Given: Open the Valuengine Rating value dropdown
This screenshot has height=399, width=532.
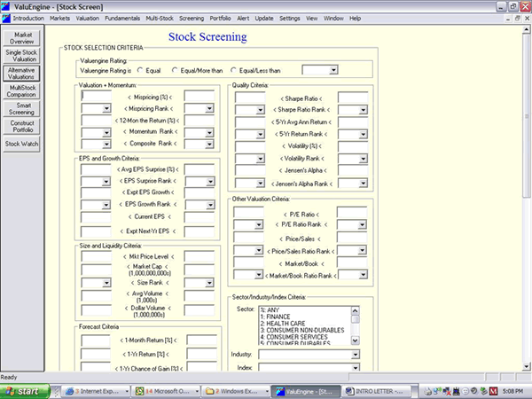Looking at the screenshot, I should click(x=333, y=70).
